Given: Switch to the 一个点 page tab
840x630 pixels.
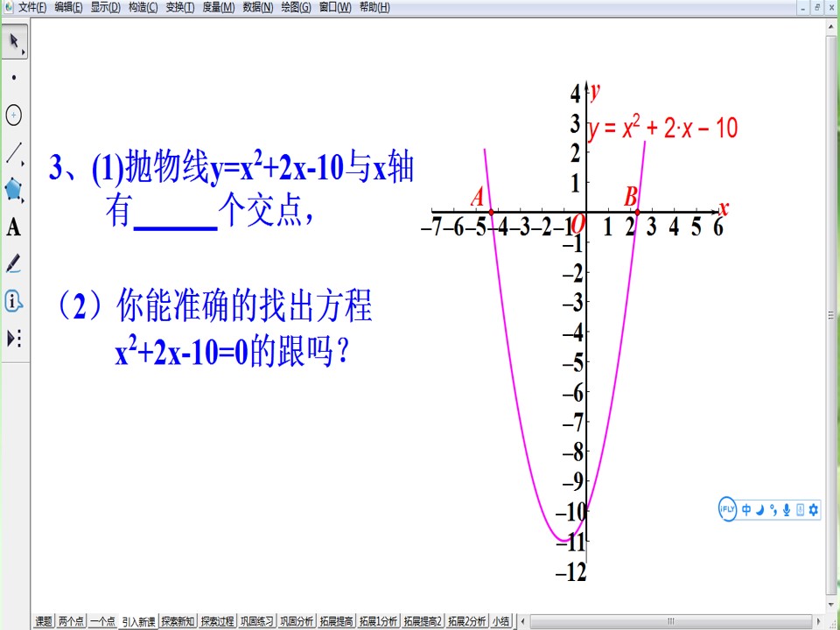Looking at the screenshot, I should (x=102, y=621).
